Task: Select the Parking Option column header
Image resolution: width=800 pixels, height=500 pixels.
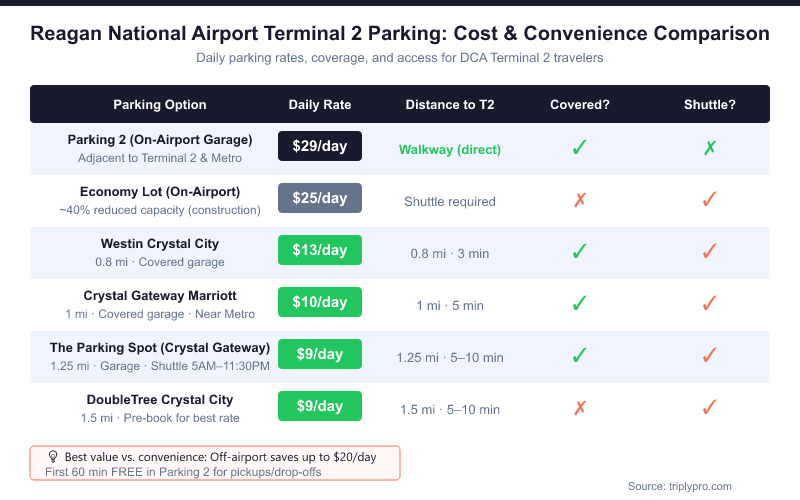Action: pyautogui.click(x=160, y=105)
